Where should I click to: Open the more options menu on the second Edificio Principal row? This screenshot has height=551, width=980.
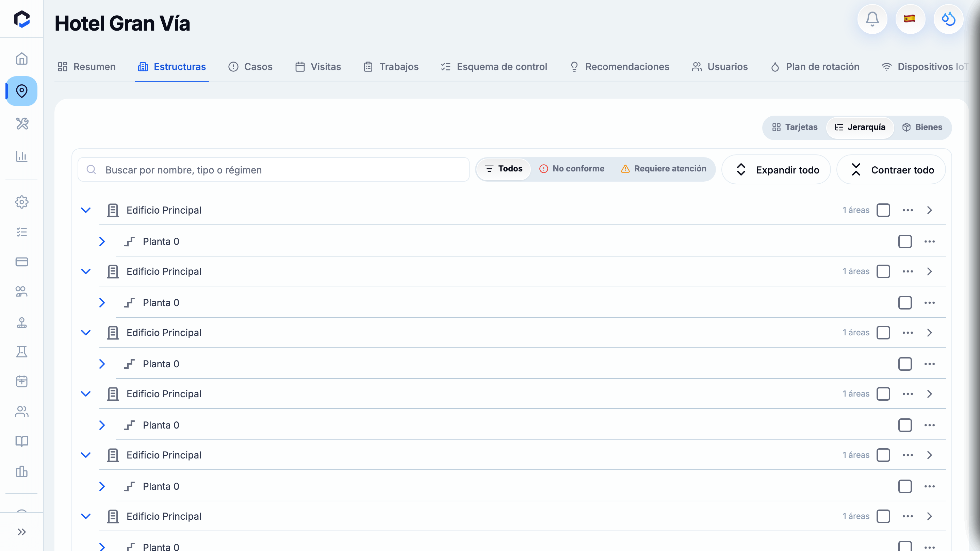tap(908, 271)
